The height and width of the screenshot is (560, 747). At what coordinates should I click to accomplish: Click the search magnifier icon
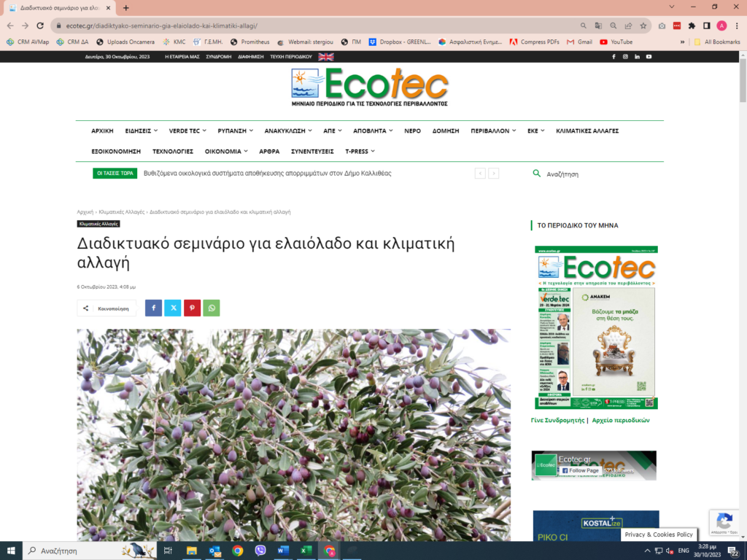[x=537, y=174]
